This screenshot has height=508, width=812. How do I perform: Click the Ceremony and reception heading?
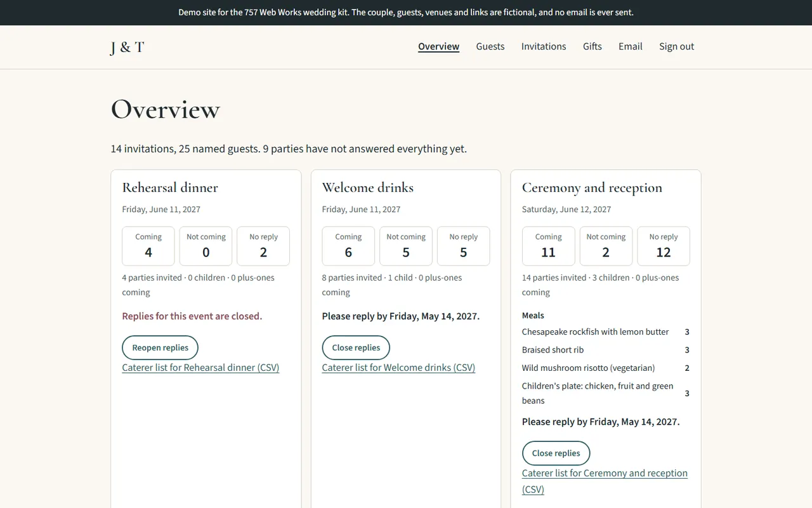[x=592, y=187]
